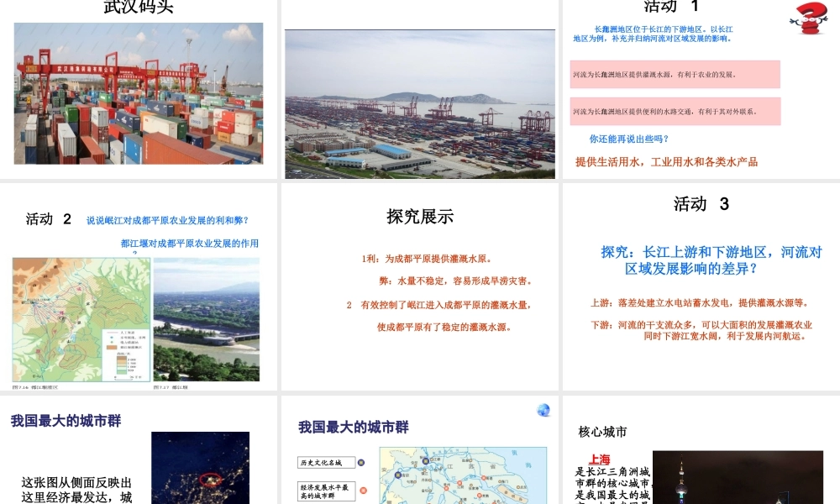Viewport: 840px width, 504px height.
Task: Click the 核心城市 slide heading
Action: 602,433
